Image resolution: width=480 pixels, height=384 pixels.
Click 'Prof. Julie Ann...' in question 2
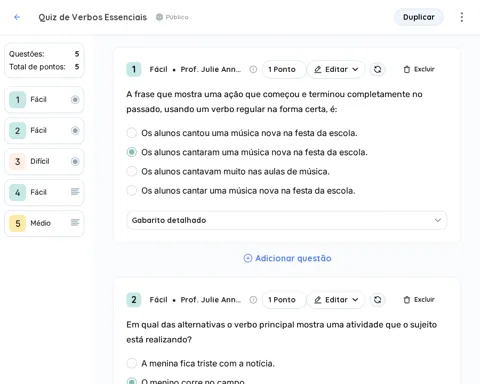coord(211,300)
